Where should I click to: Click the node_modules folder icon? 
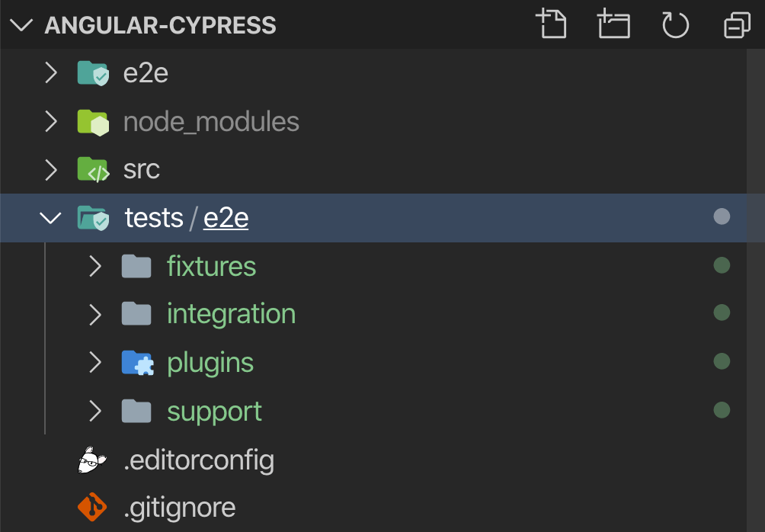pyautogui.click(x=93, y=122)
